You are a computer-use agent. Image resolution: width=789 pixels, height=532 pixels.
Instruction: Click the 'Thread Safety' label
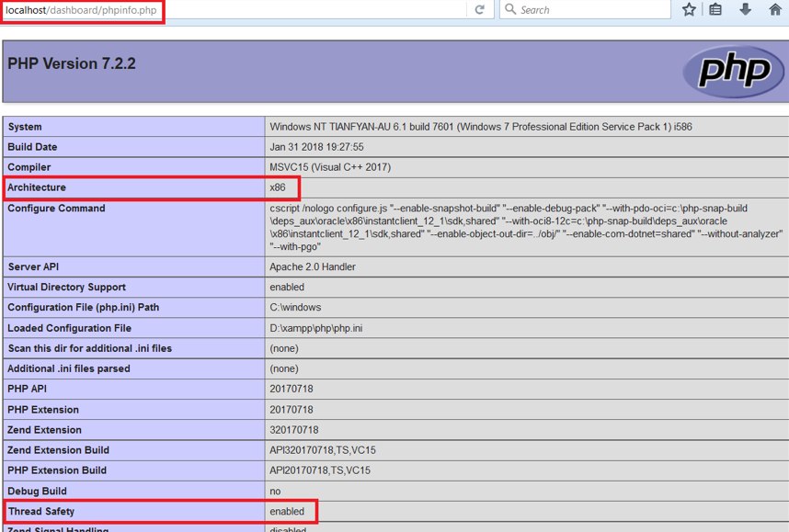tap(41, 512)
